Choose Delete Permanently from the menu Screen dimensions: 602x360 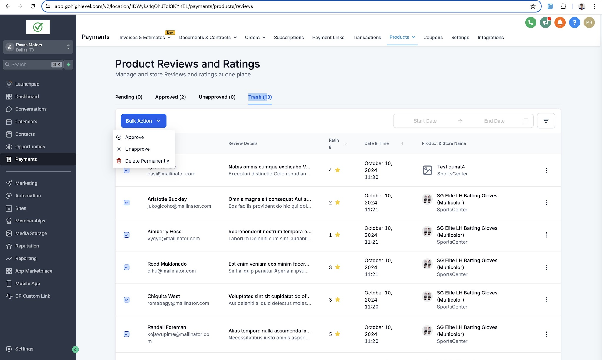click(x=144, y=161)
